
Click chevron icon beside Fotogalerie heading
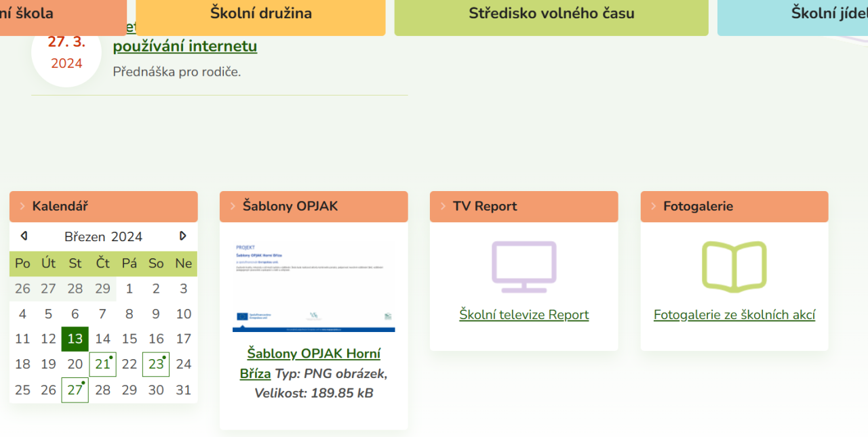[x=653, y=207]
